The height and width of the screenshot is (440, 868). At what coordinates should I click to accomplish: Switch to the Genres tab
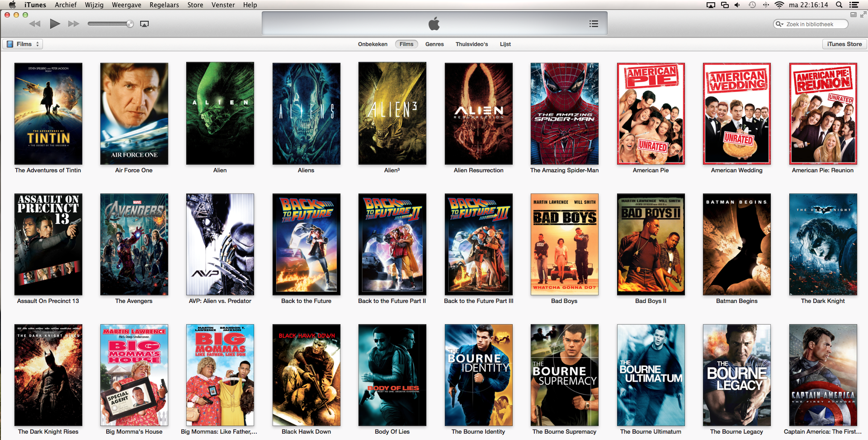coord(434,44)
